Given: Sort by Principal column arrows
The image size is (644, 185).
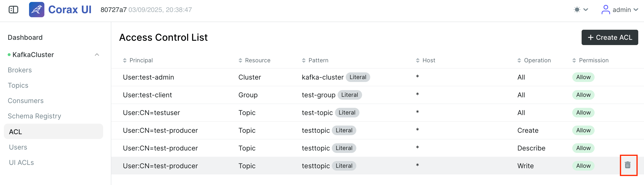Looking at the screenshot, I should pos(125,60).
